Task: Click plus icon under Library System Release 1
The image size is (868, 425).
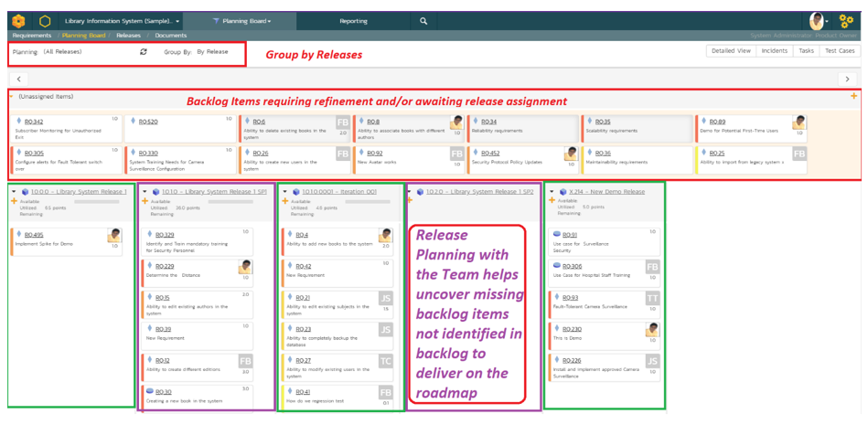Action: [x=14, y=201]
